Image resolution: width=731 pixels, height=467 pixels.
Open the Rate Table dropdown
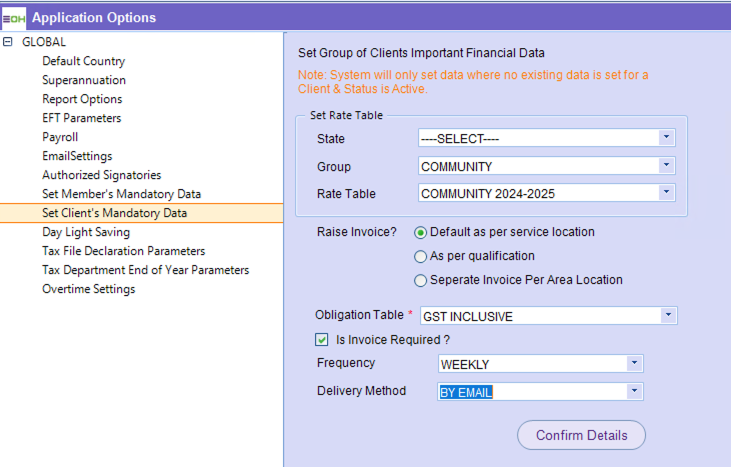pyautogui.click(x=666, y=193)
